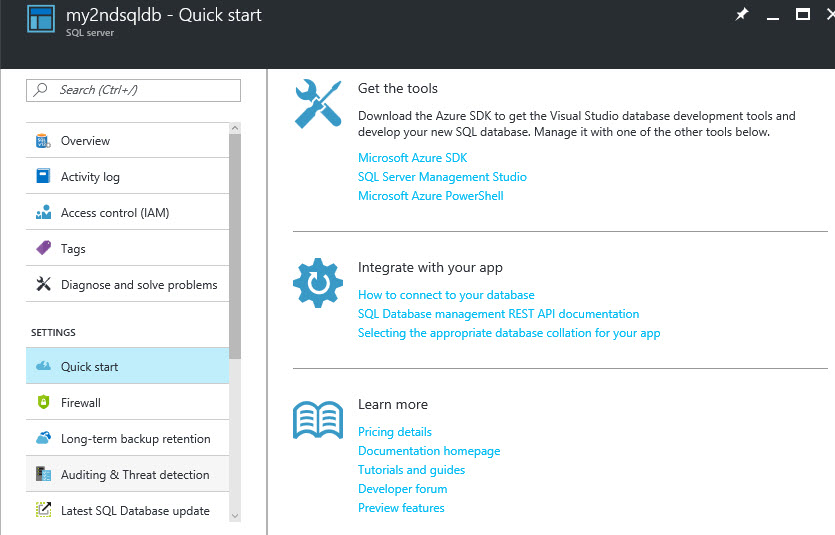The height and width of the screenshot is (535, 835).
Task: Pin the blade with the pin icon
Action: [742, 14]
